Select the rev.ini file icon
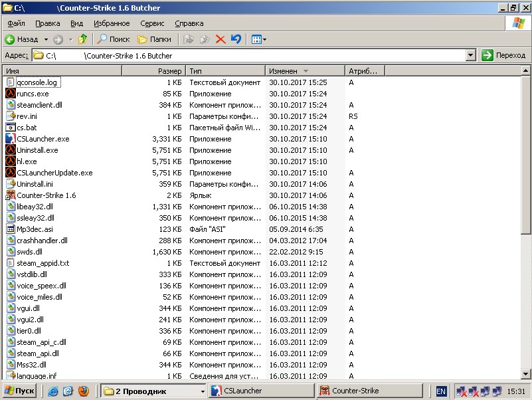 click(11, 116)
